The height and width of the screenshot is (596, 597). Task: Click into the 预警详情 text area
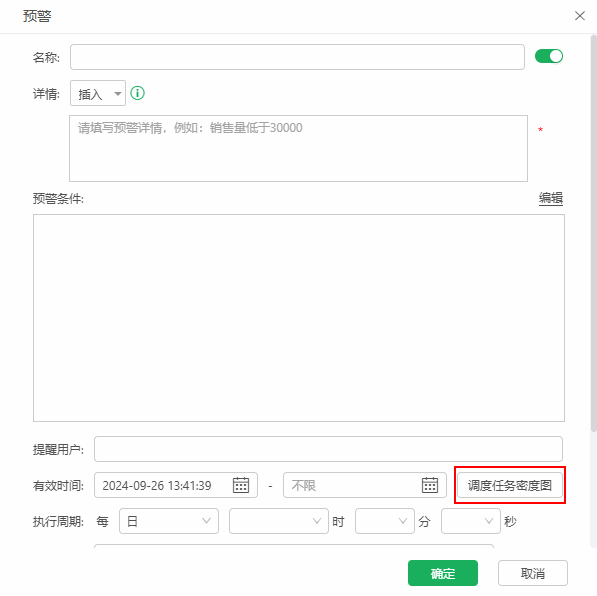pos(298,149)
